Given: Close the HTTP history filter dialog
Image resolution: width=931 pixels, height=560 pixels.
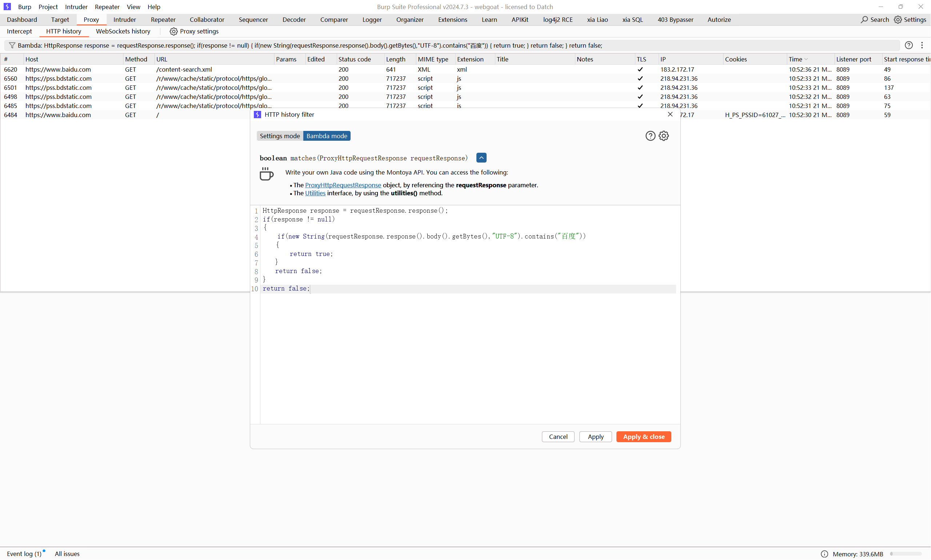Looking at the screenshot, I should pos(670,114).
